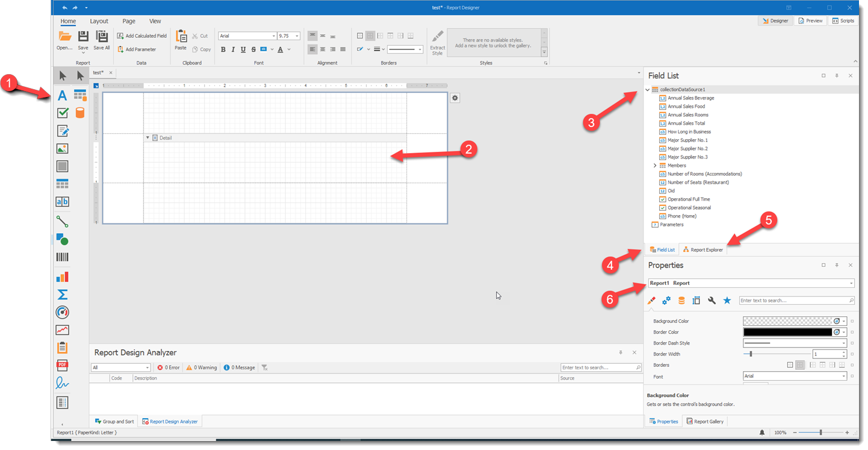Open the Arial font name dropdown
This screenshot has width=868, height=450.
coord(274,36)
